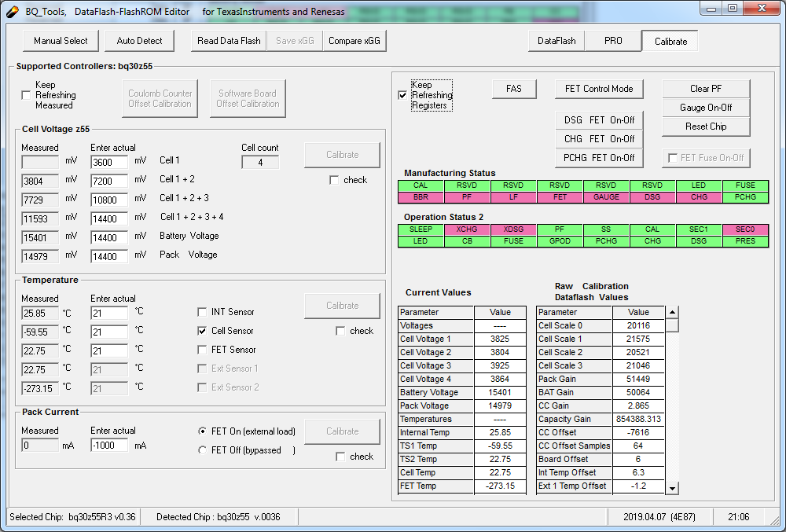Click the Cell 1 actual voltage field
This screenshot has height=532, width=786.
pos(109,162)
